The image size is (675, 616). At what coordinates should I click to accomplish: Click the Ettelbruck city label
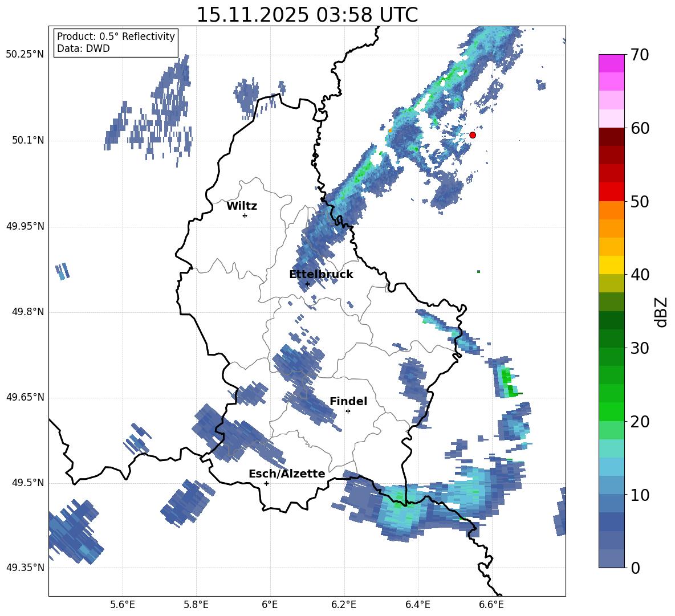[x=321, y=275]
